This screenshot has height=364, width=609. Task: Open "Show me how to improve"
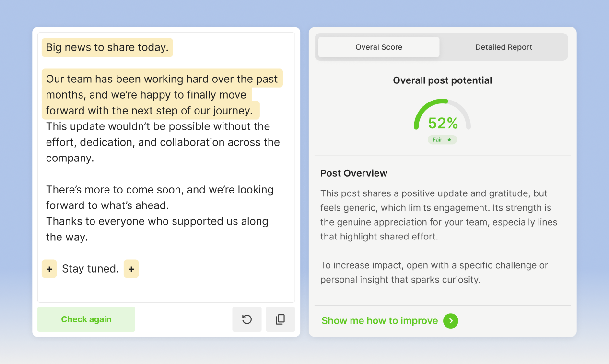pyautogui.click(x=379, y=321)
